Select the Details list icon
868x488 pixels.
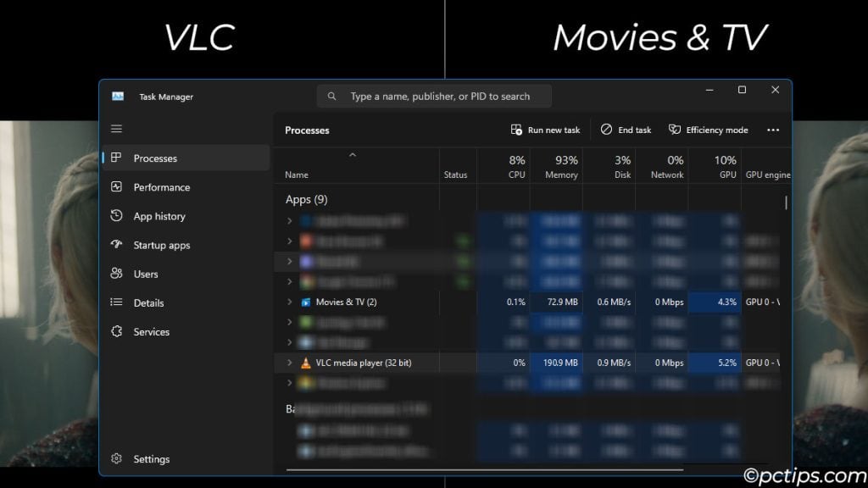point(116,302)
